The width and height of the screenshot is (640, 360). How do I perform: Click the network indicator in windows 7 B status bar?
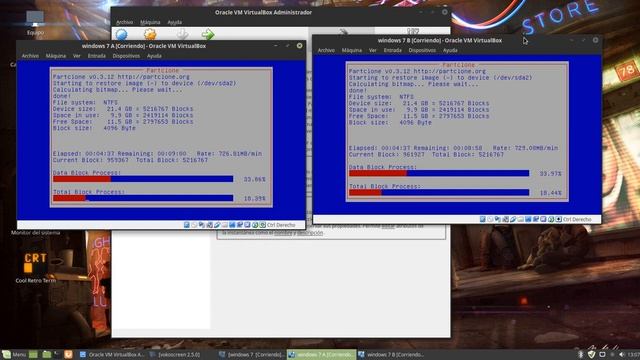(x=505, y=219)
